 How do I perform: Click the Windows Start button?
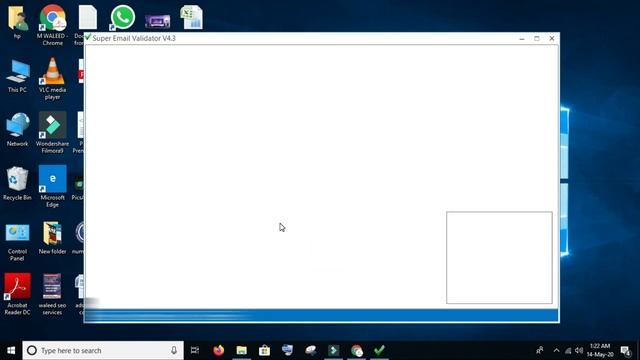coord(11,350)
